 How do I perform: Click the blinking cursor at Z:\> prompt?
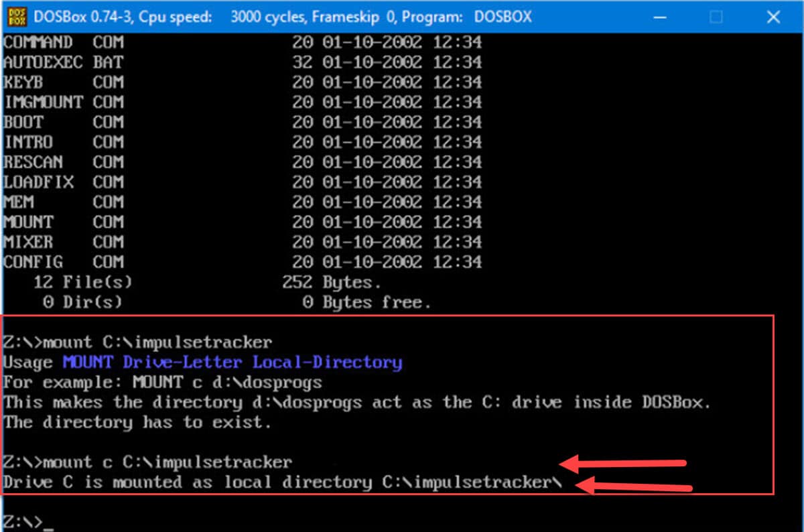pos(48,523)
